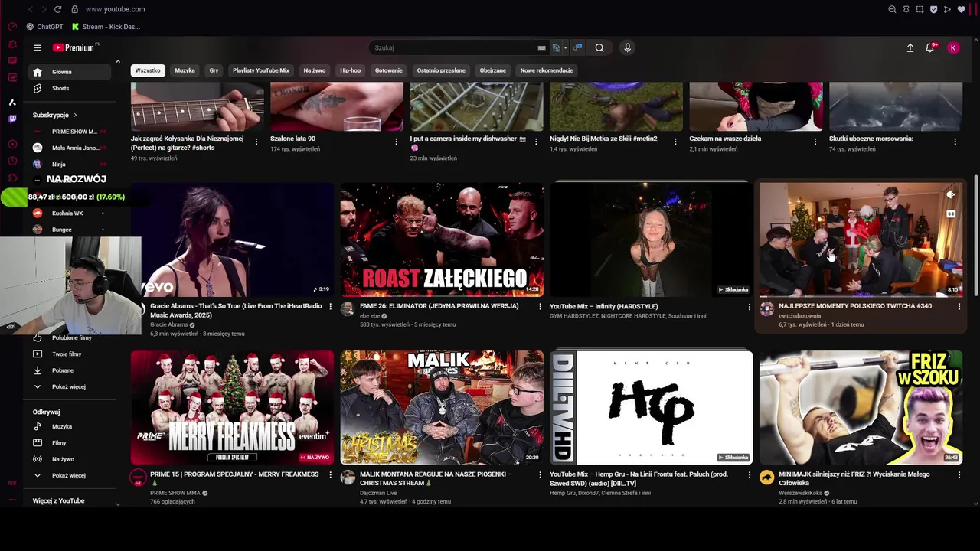Click the browser pin icon
Image resolution: width=980 pixels, height=551 pixels.
(906, 9)
